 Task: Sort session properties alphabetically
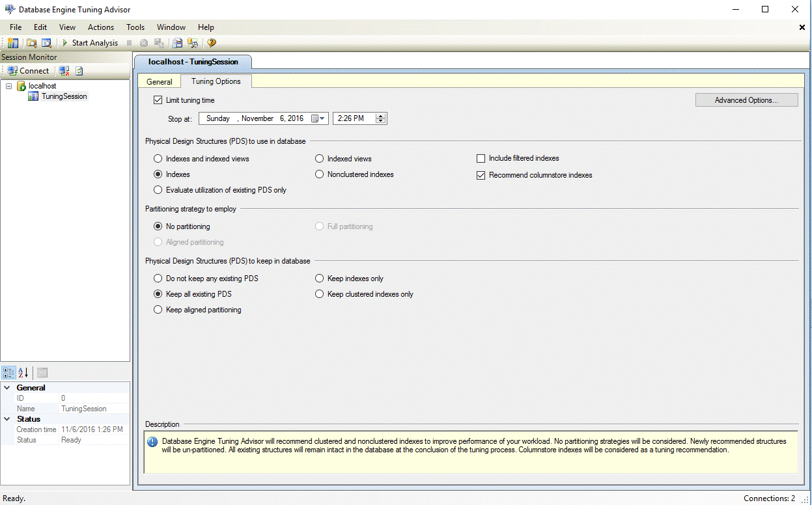[x=23, y=373]
